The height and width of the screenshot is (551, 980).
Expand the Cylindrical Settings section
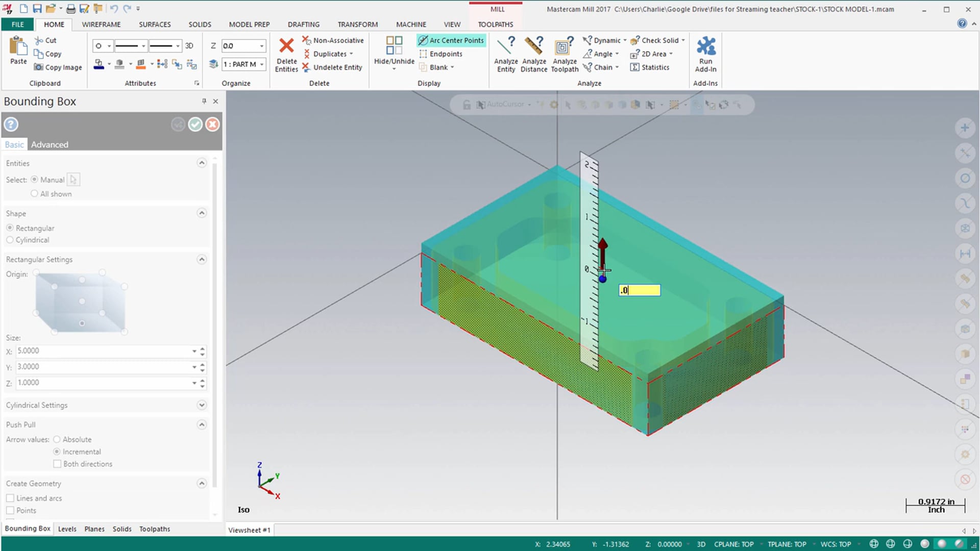pos(201,405)
